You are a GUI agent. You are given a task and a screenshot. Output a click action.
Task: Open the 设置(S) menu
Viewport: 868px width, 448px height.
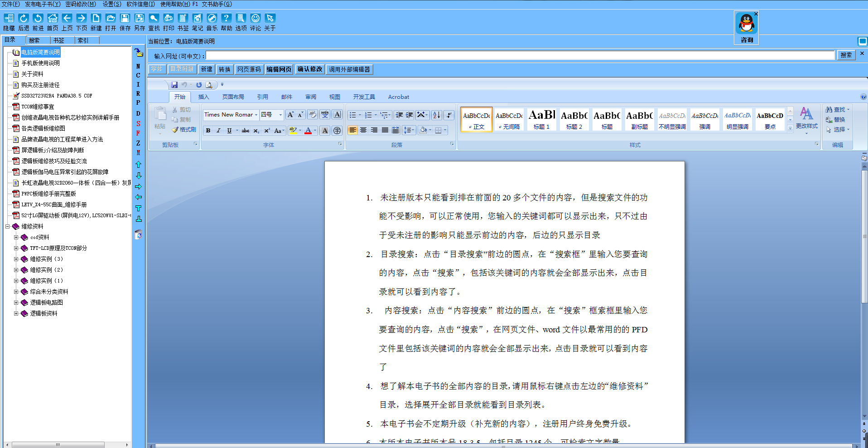(x=112, y=4)
